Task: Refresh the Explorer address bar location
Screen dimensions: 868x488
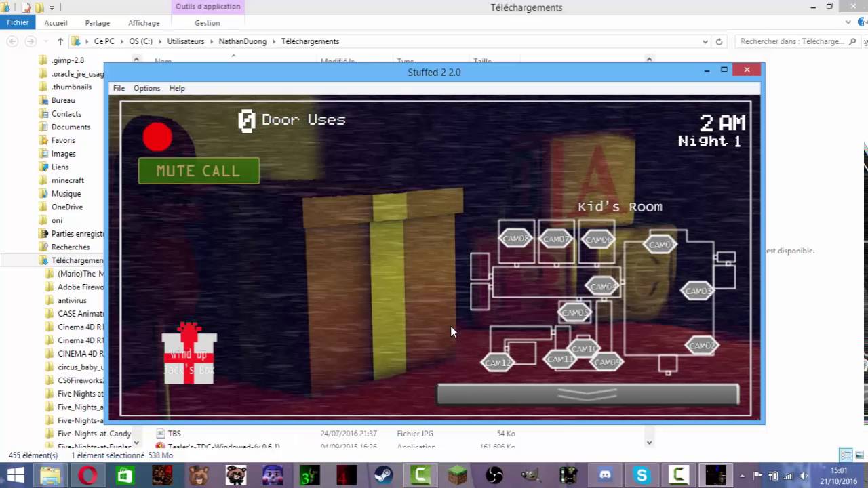Action: click(719, 41)
